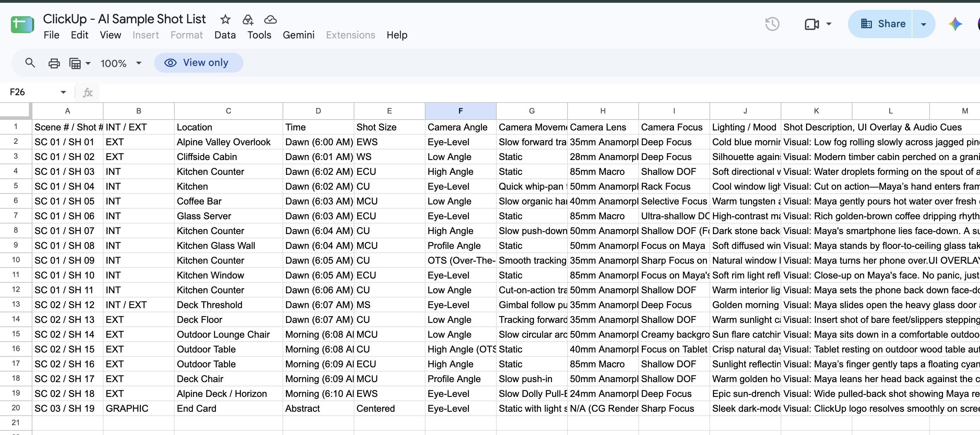Screen dimensions: 980x435
Task: Select row 12 header
Action: 15,290
